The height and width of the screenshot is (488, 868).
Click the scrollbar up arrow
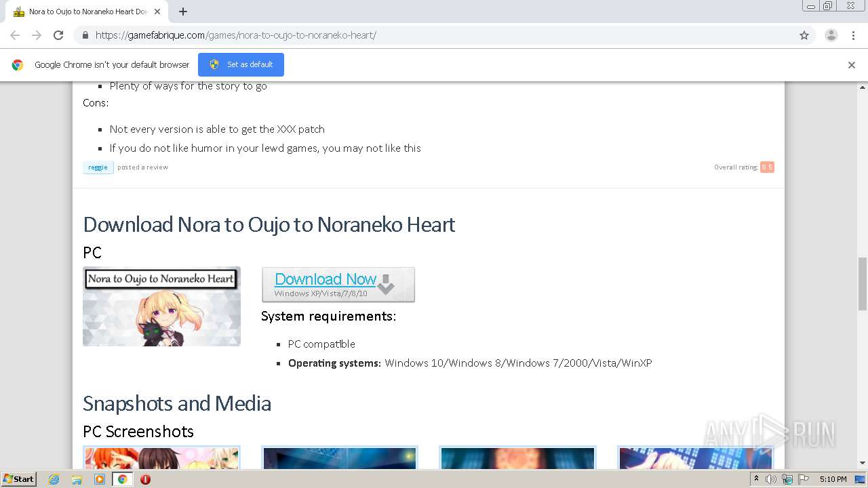[x=863, y=87]
